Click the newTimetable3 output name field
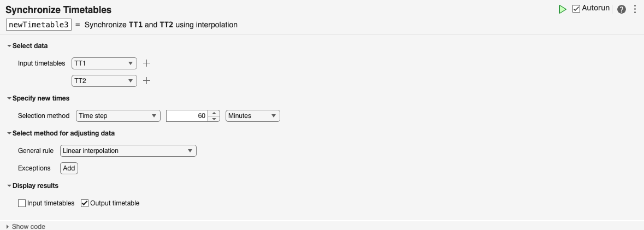The height and width of the screenshot is (230, 644). point(39,25)
